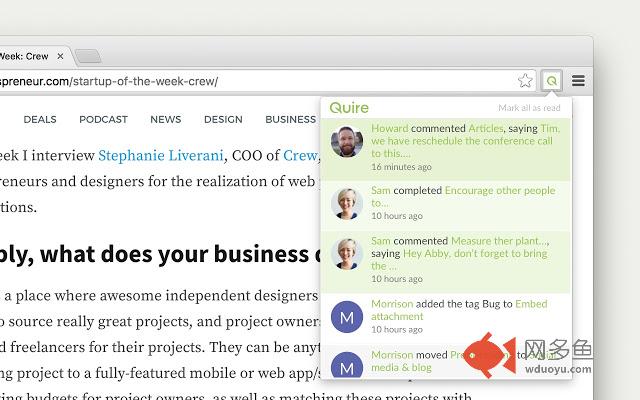This screenshot has width=640, height=400.
Task: Bookmark this page with the star icon
Action: (x=525, y=80)
